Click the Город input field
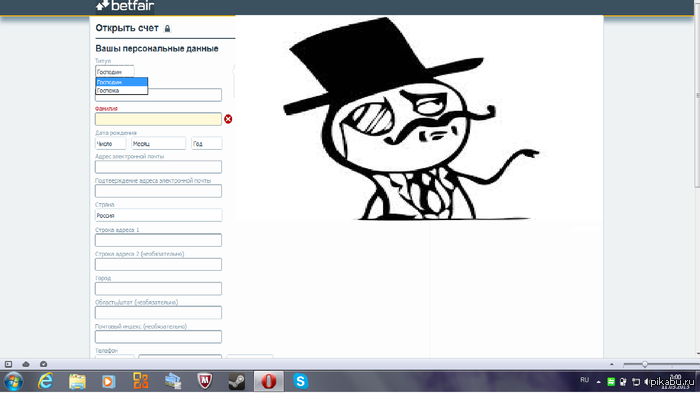Screen dimensions: 700x393 tap(158, 288)
